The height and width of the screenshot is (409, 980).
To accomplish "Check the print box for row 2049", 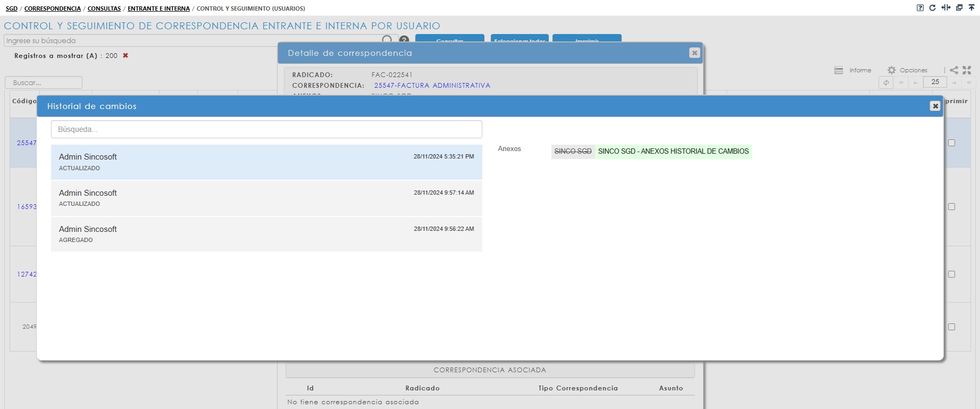I will point(952,327).
